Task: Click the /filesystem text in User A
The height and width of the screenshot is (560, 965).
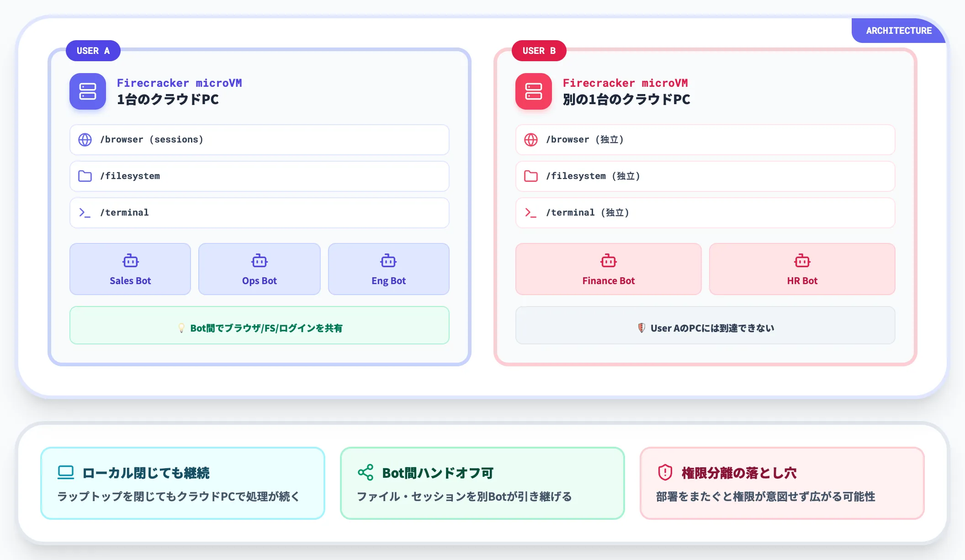Action: (x=130, y=176)
